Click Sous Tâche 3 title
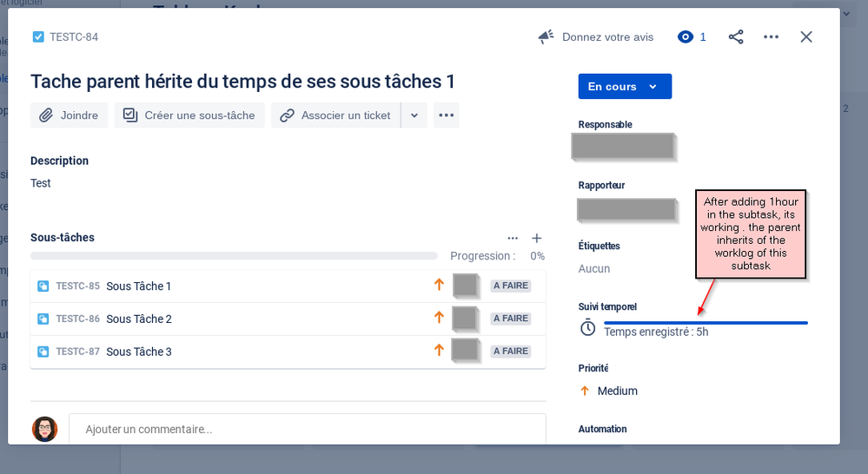The width and height of the screenshot is (868, 474). click(x=139, y=352)
